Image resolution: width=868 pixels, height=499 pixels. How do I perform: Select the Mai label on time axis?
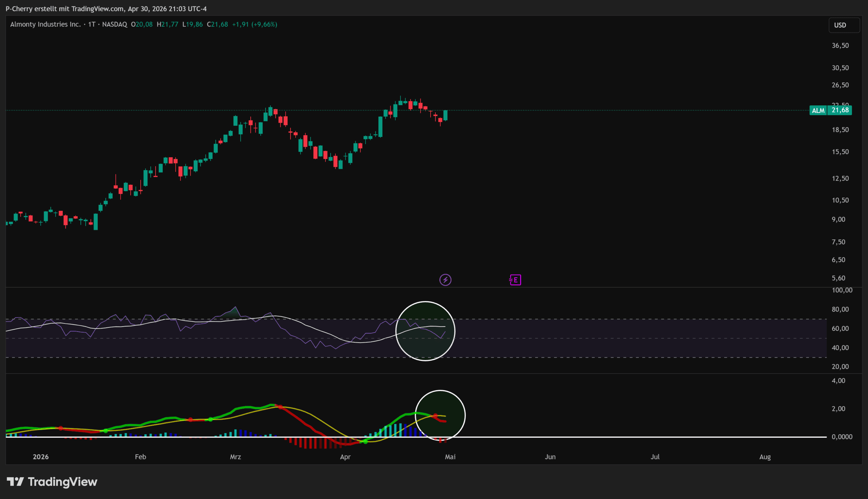450,457
